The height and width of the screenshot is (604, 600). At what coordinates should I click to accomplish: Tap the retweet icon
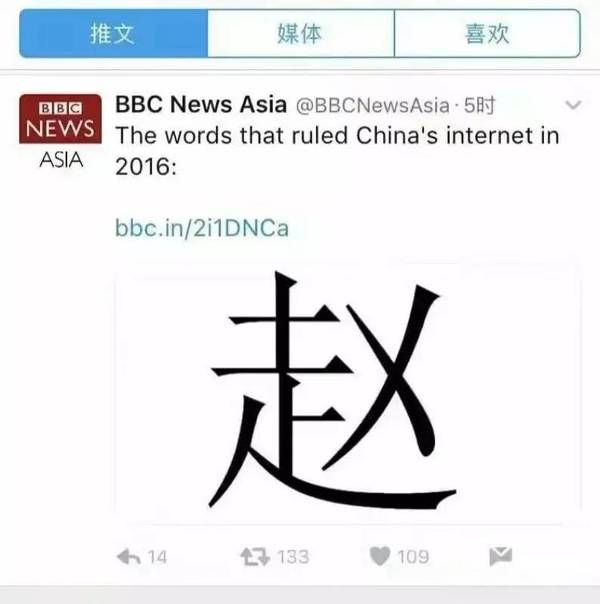[x=255, y=557]
